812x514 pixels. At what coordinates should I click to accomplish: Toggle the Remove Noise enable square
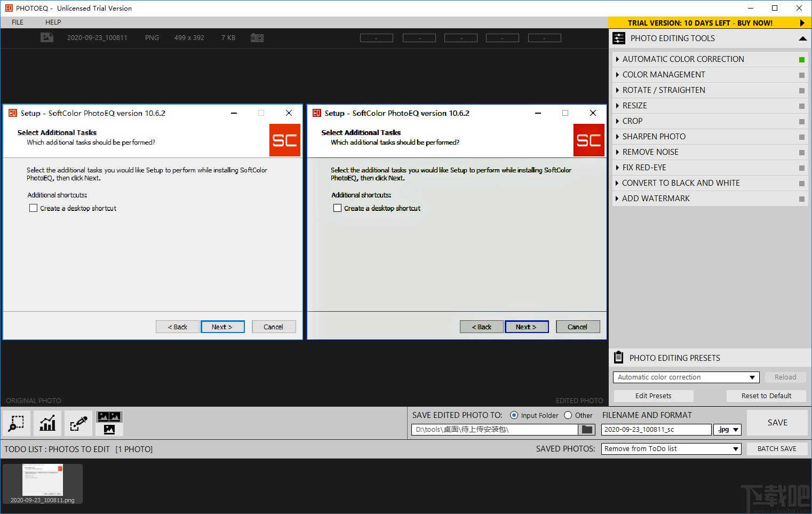point(802,153)
